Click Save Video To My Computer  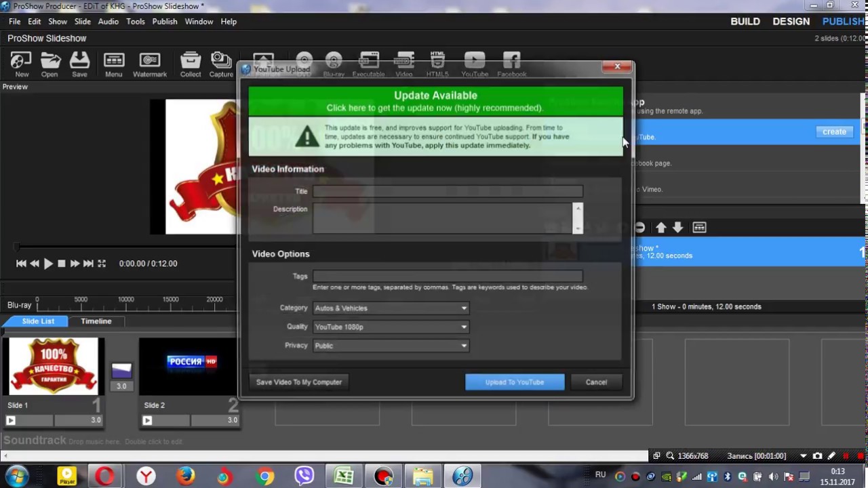tap(299, 382)
